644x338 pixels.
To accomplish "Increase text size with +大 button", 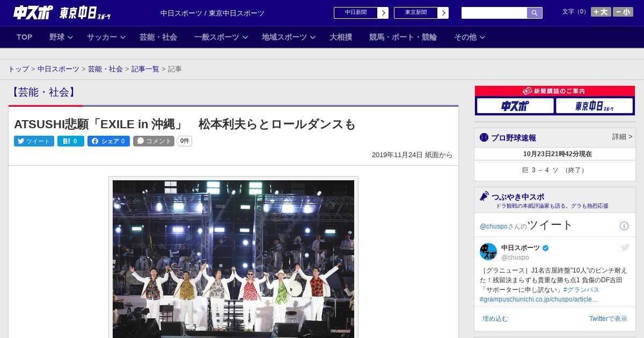I will pos(601,12).
